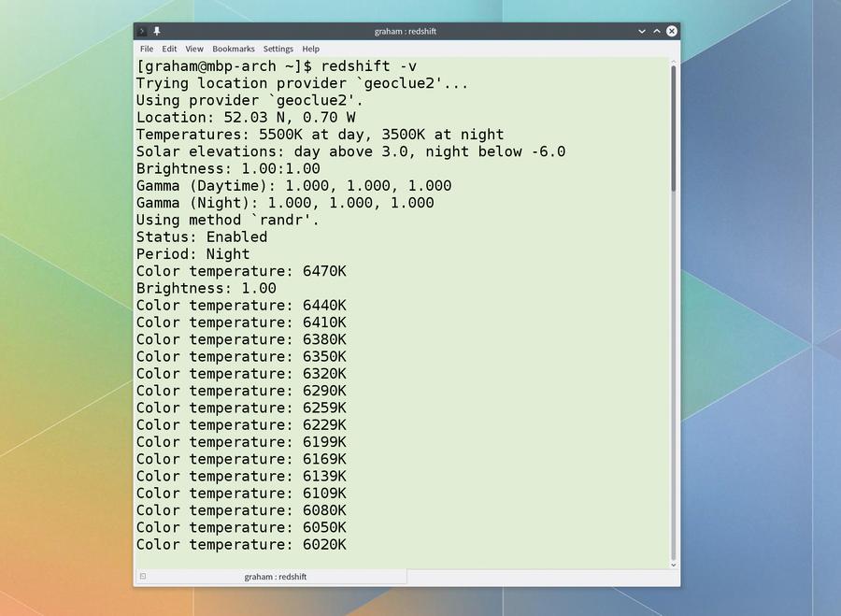
Task: Click the 'Solar elevations' line
Action: pyautogui.click(x=350, y=151)
